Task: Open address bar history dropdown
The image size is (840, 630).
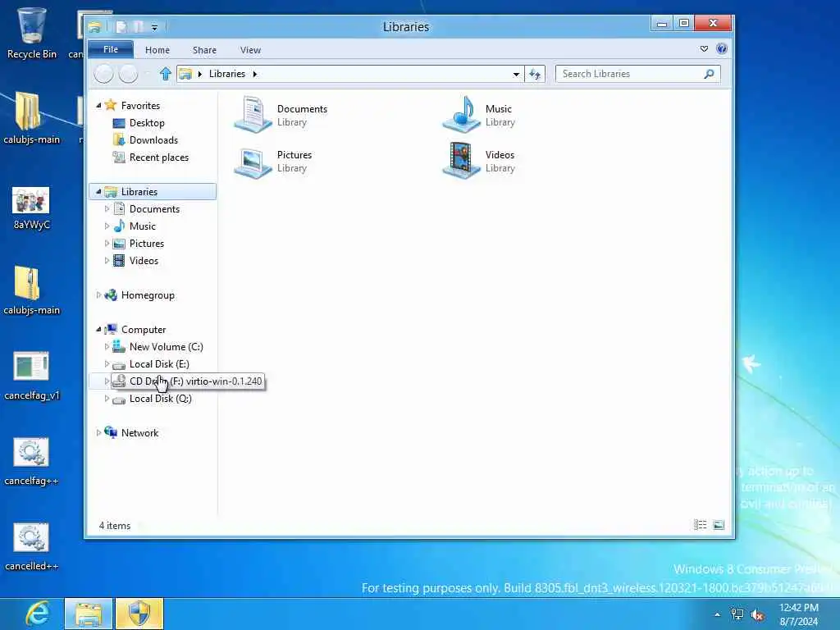Action: pos(516,74)
